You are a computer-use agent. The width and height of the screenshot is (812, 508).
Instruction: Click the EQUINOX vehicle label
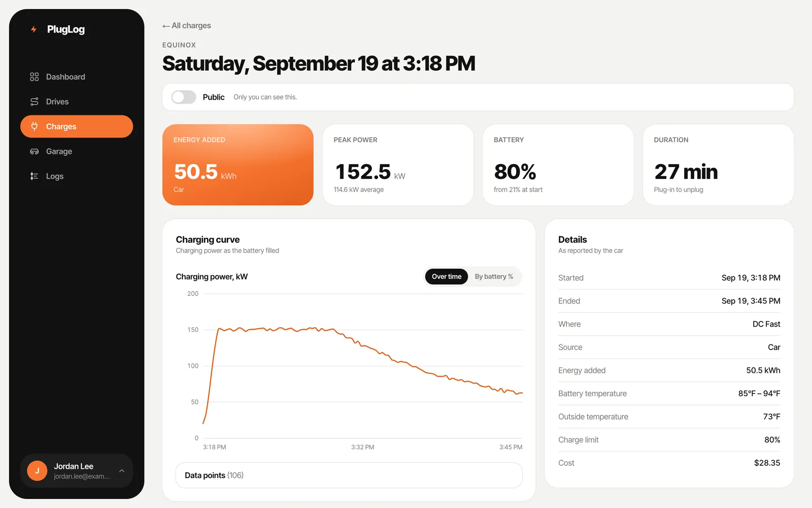click(179, 45)
